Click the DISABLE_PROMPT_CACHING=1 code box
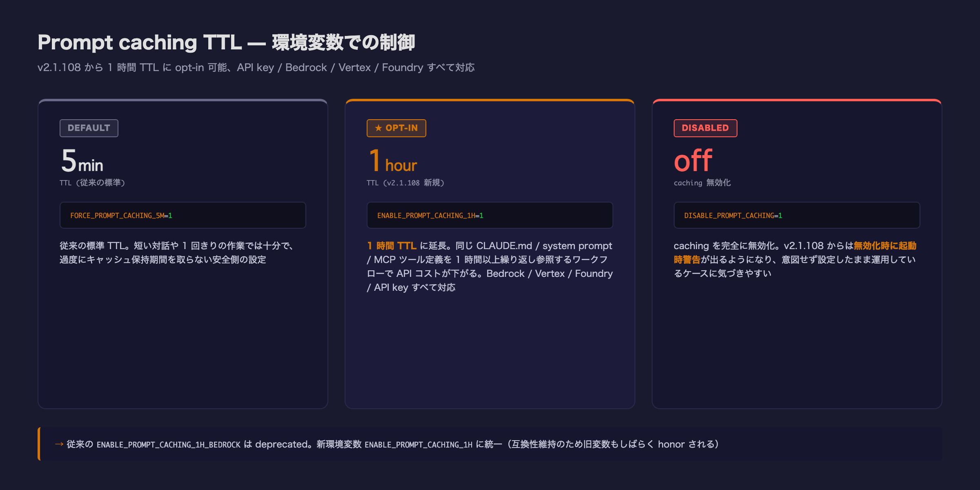The height and width of the screenshot is (490, 980). [797, 215]
